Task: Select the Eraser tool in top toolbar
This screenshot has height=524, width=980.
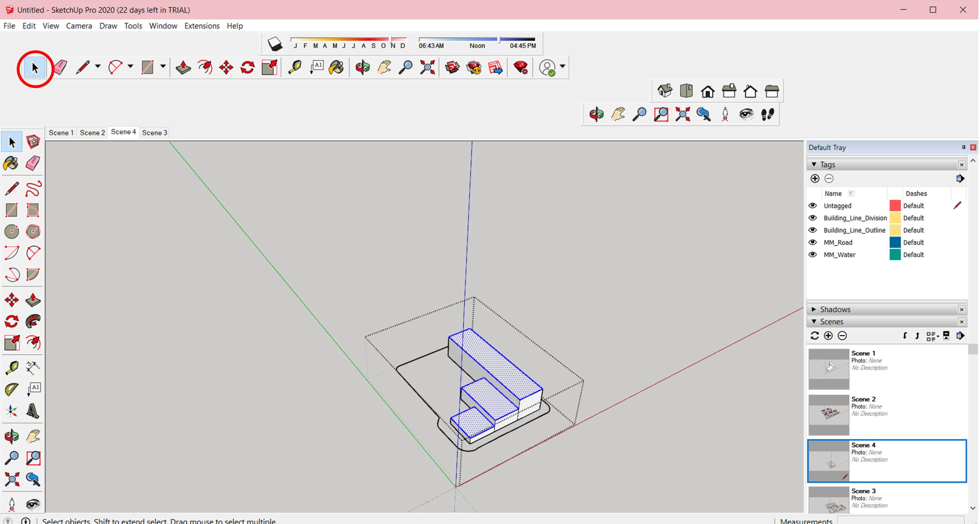Action: click(x=60, y=67)
